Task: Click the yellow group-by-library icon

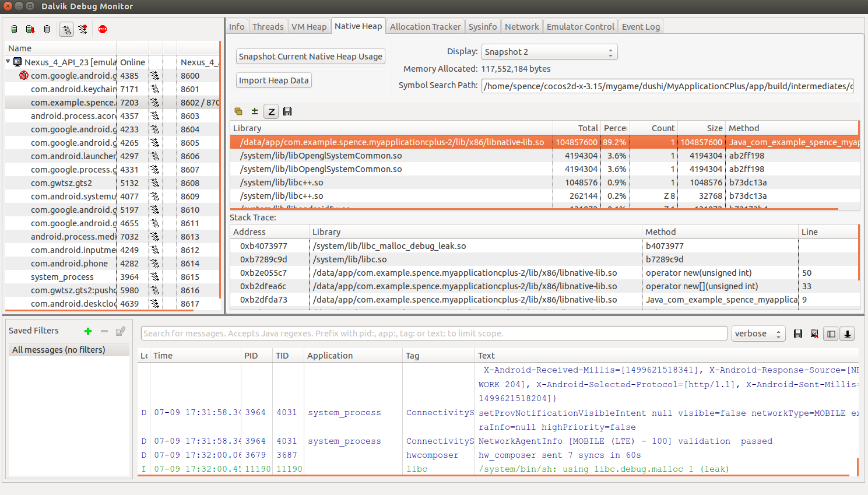Action: coord(238,111)
